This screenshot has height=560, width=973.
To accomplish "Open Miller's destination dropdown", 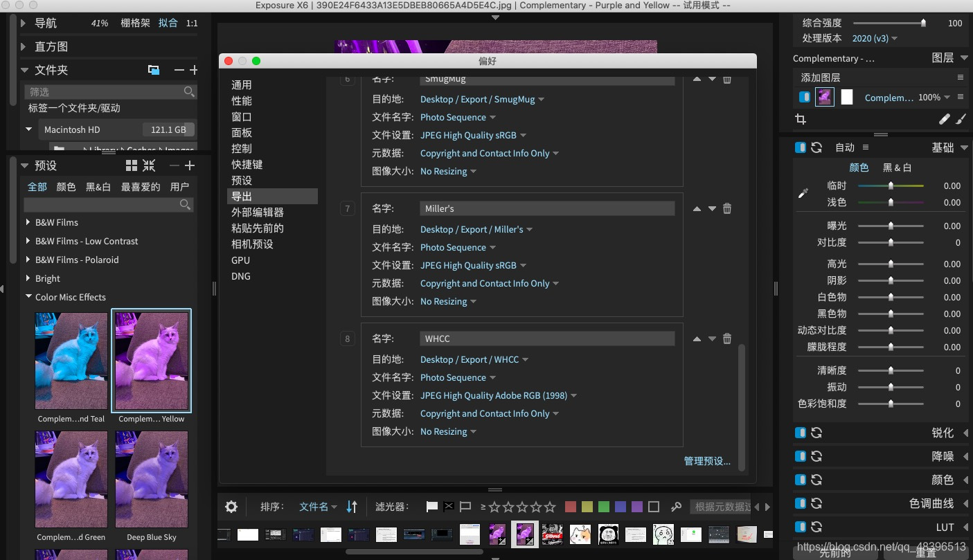I will click(x=476, y=229).
